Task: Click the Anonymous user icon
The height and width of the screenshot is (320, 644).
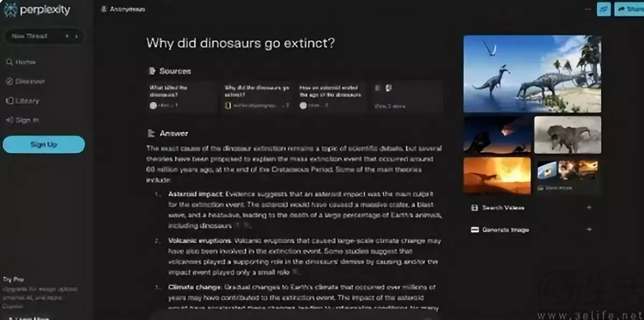Action: coord(103,10)
